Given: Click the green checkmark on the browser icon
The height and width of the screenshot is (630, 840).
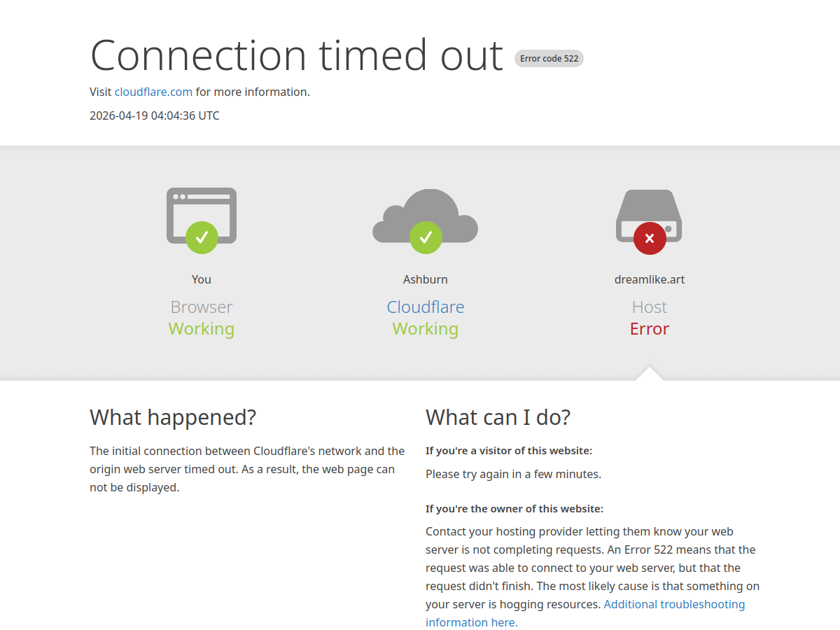Looking at the screenshot, I should point(201,238).
